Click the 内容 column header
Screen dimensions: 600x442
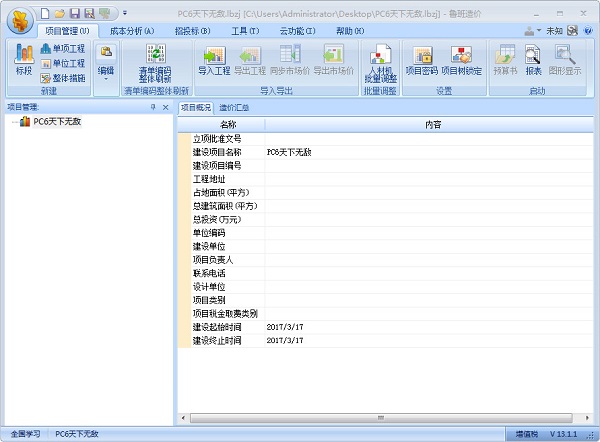[433, 124]
